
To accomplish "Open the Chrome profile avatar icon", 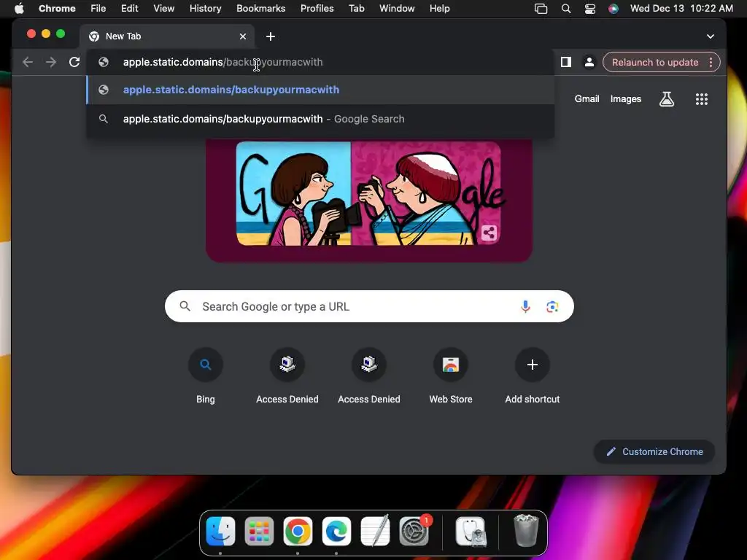I will pyautogui.click(x=589, y=62).
